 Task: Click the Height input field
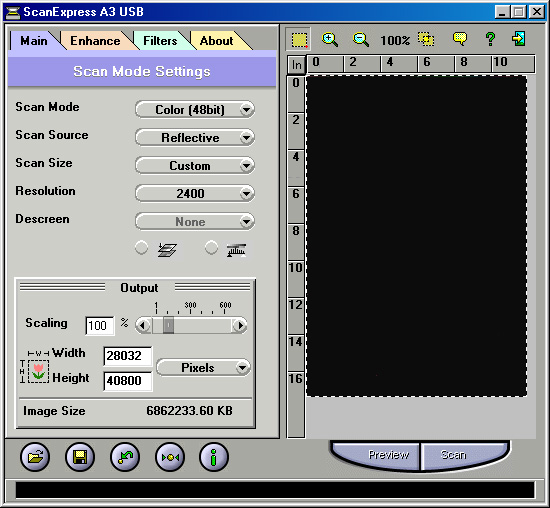(x=128, y=381)
